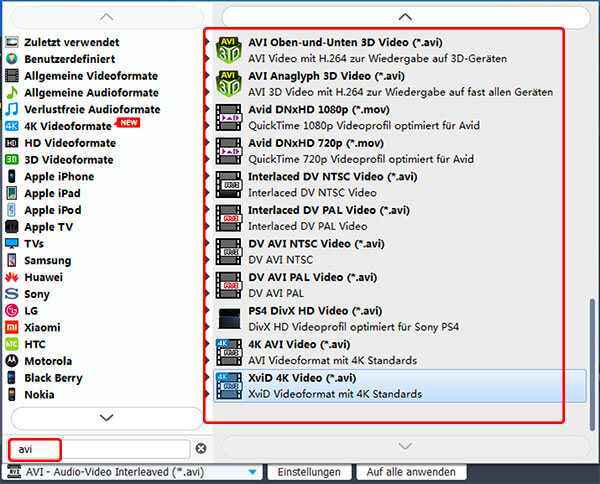The width and height of the screenshot is (600, 484).
Task: Select the Black Berry category
Action: (x=53, y=378)
